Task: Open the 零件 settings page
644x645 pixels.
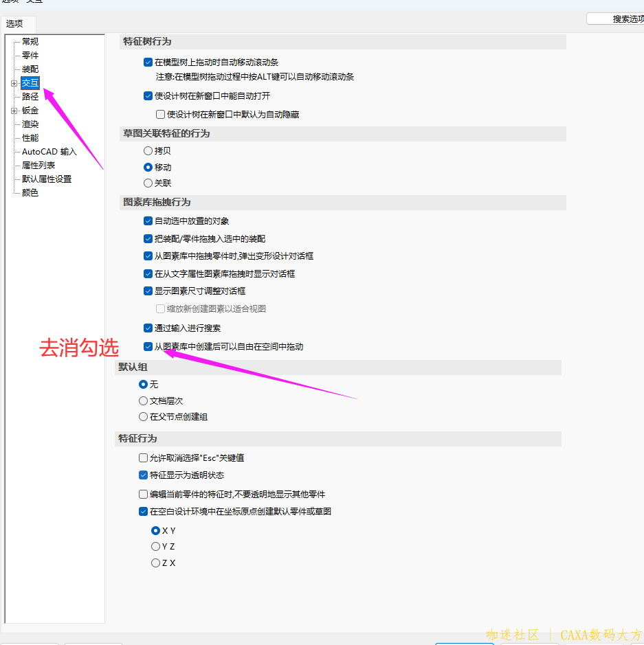Action: 29,55
